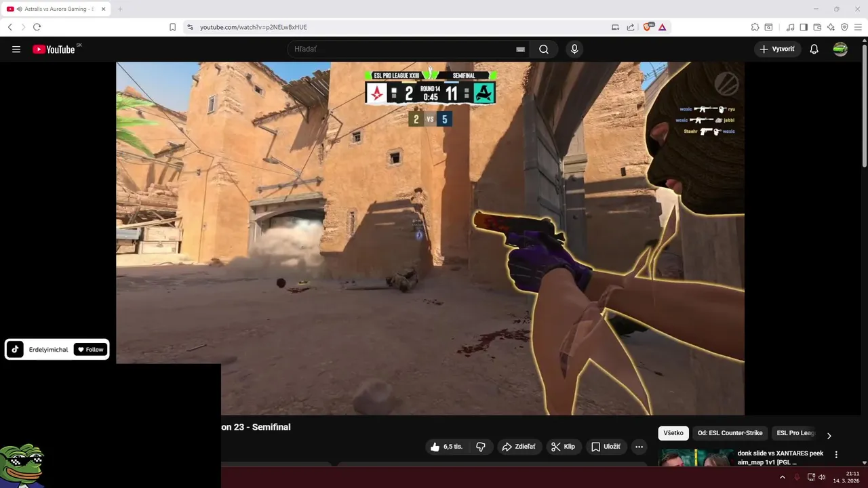Like the video (6,5 tis.)
868x488 pixels.
pyautogui.click(x=446, y=447)
